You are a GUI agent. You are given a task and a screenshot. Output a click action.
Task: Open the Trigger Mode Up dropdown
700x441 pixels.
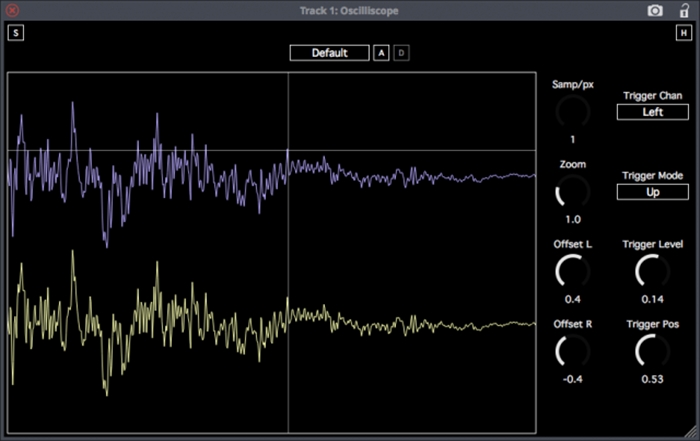pyautogui.click(x=653, y=192)
